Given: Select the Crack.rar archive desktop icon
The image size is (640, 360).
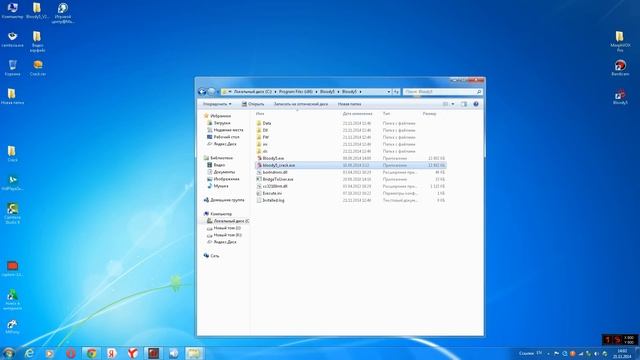Looking at the screenshot, I should click(x=38, y=68).
